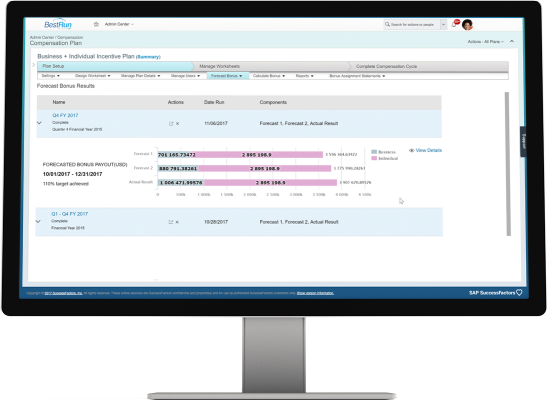
Task: Open the notifications bell icon
Action: coord(454,24)
